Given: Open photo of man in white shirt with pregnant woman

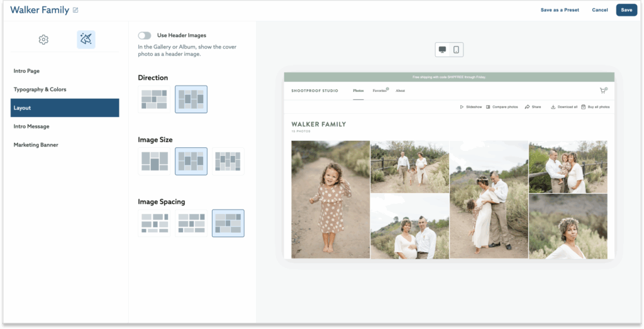Looking at the screenshot, I should pos(410,226).
